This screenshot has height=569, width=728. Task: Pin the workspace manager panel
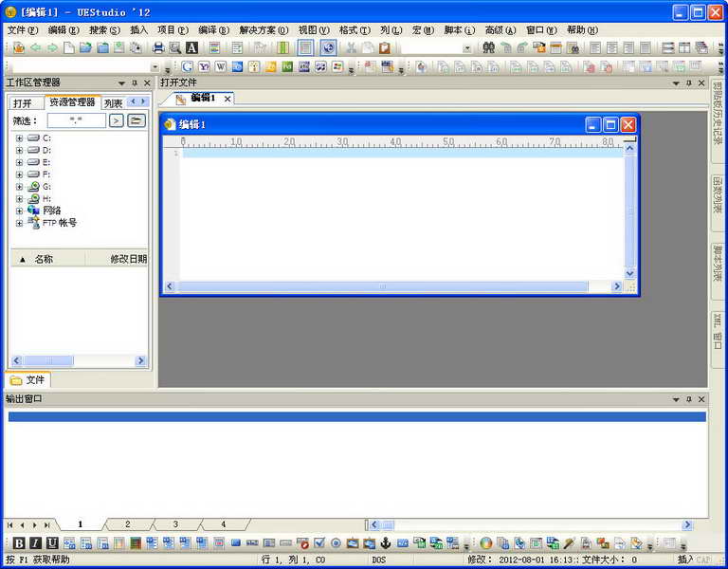(135, 83)
